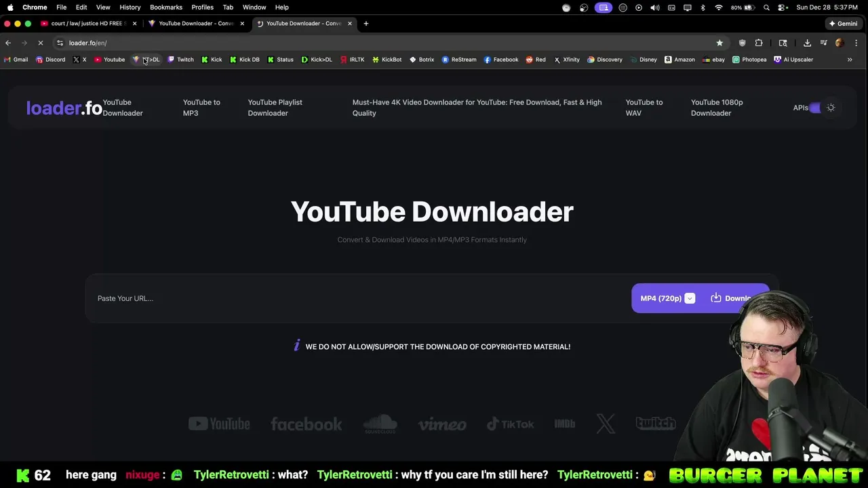Screen dimensions: 868x488
Task: Click the Paste Your URL input field
Action: point(359,298)
